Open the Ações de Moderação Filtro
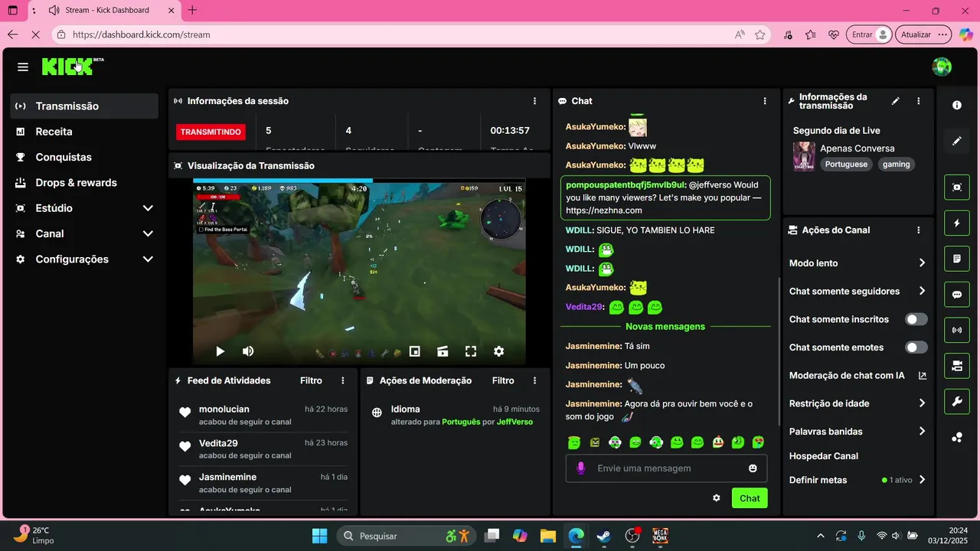This screenshot has width=980, height=551. click(x=503, y=380)
